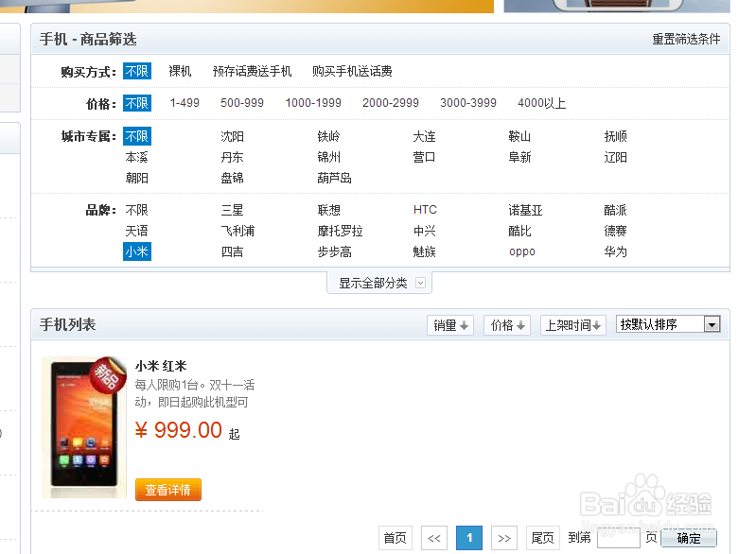This screenshot has width=756, height=554.
Task: Focus the 到第 page number input
Action: [x=619, y=538]
